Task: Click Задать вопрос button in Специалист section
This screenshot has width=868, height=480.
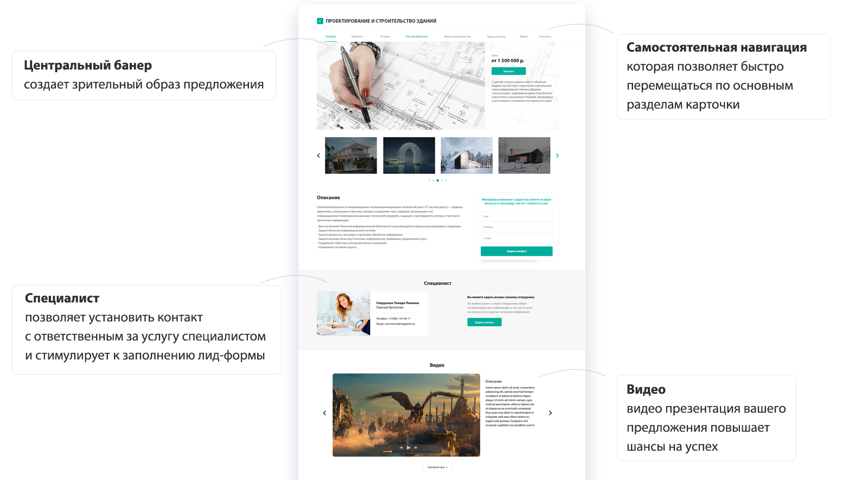Action: pyautogui.click(x=484, y=323)
